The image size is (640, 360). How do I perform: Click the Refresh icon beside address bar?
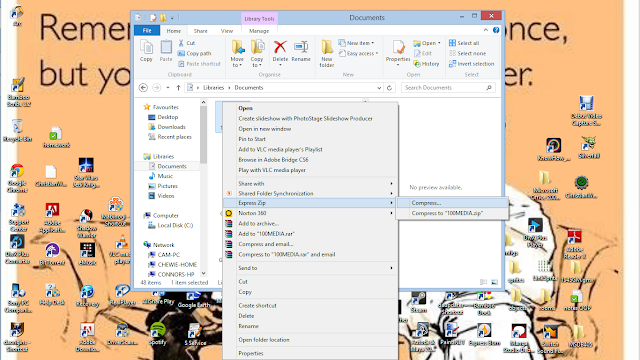click(x=389, y=88)
